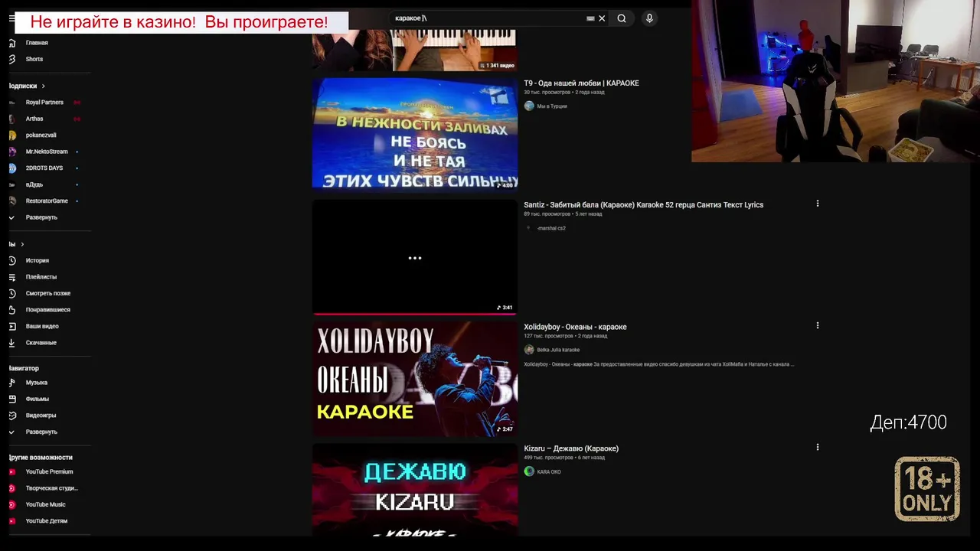Click the Мы в Турции channel avatar

pyautogui.click(x=529, y=106)
